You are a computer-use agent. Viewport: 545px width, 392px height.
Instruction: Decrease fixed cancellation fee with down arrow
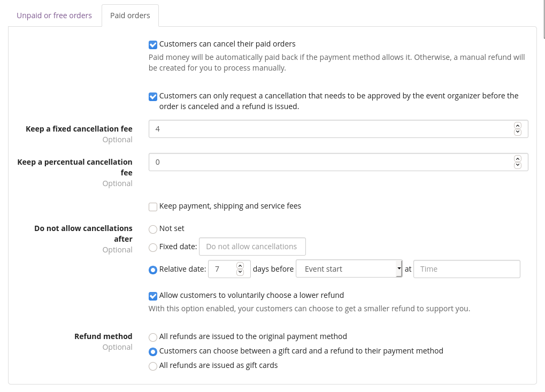click(517, 132)
